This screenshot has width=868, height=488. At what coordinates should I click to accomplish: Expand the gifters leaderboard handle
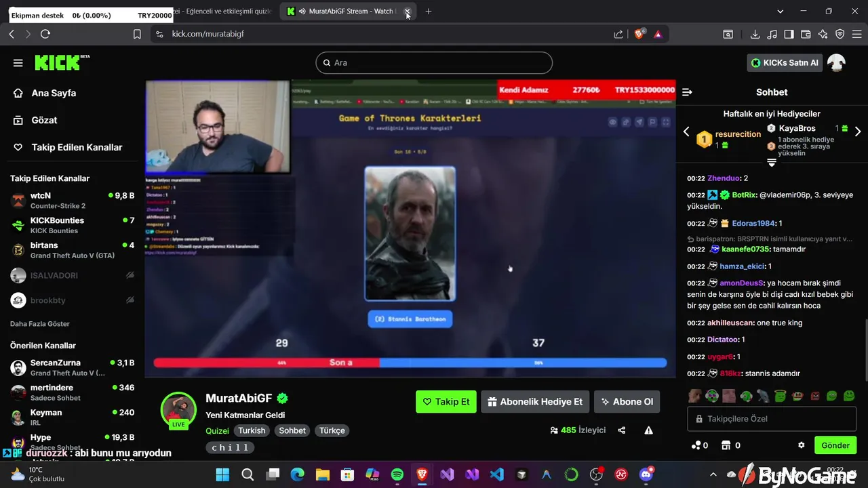pos(771,163)
